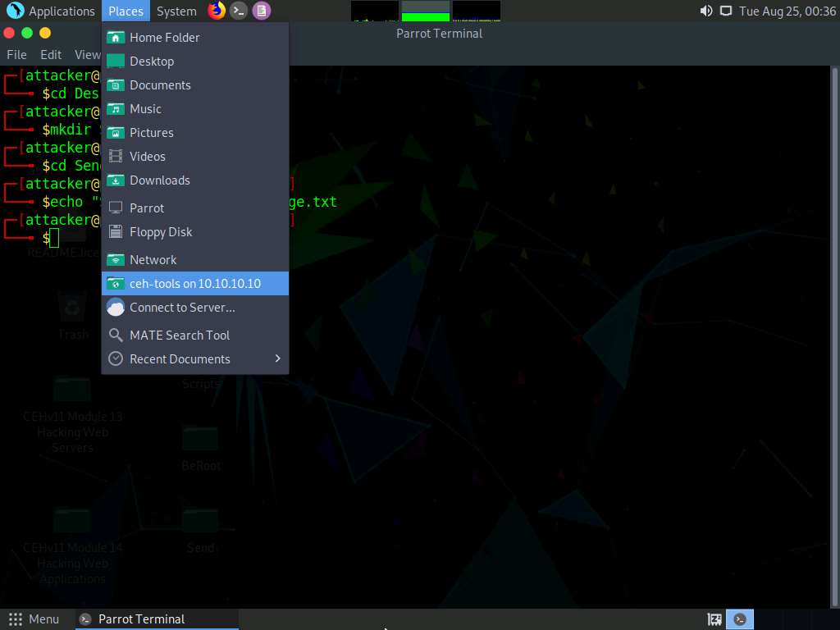Click the Pictures folder icon
Image resolution: width=840 pixels, height=630 pixels.
(116, 132)
